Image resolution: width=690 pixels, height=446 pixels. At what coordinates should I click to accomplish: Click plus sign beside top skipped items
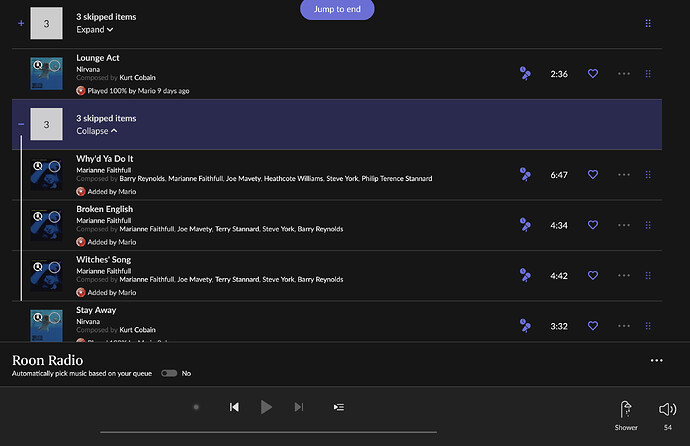click(x=21, y=23)
